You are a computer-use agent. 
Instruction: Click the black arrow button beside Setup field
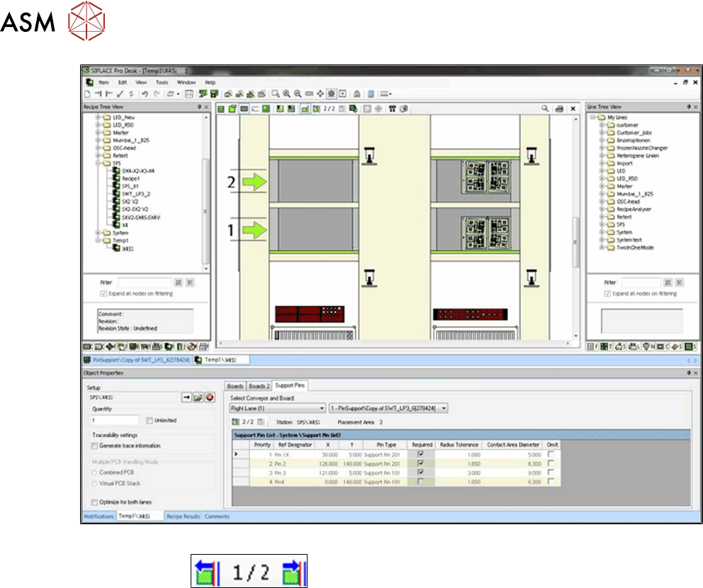[186, 397]
